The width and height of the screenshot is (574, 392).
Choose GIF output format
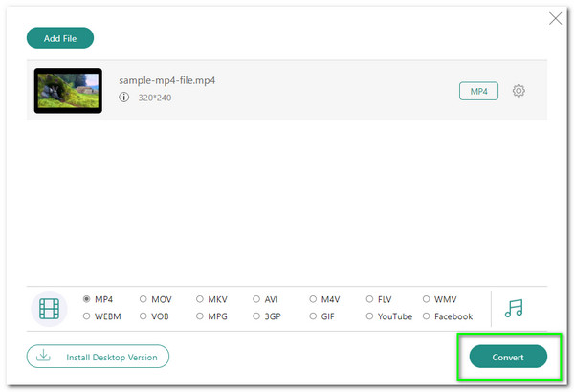coord(313,316)
